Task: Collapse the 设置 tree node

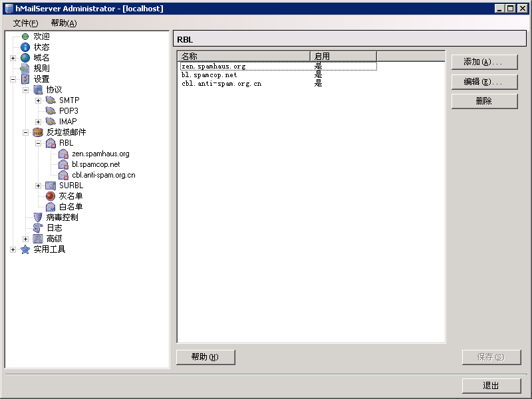Action: tap(13, 79)
